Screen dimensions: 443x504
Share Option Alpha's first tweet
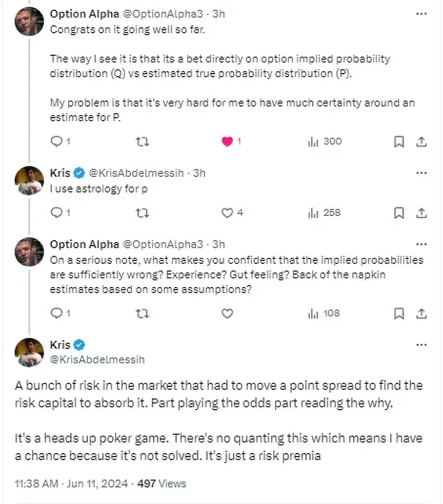point(421,142)
